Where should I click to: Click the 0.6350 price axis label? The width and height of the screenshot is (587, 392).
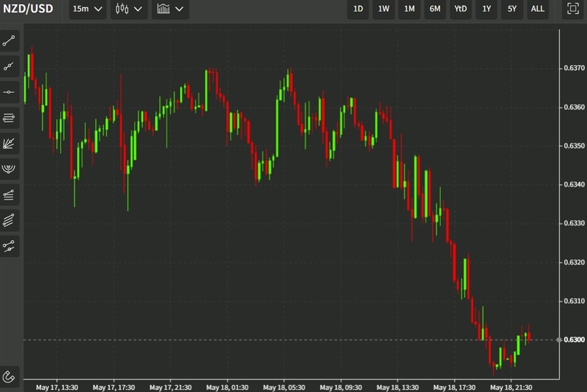[574, 145]
